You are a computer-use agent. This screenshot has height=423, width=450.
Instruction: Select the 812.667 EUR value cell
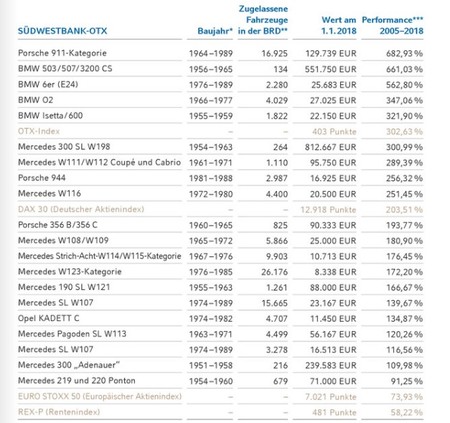pos(331,147)
